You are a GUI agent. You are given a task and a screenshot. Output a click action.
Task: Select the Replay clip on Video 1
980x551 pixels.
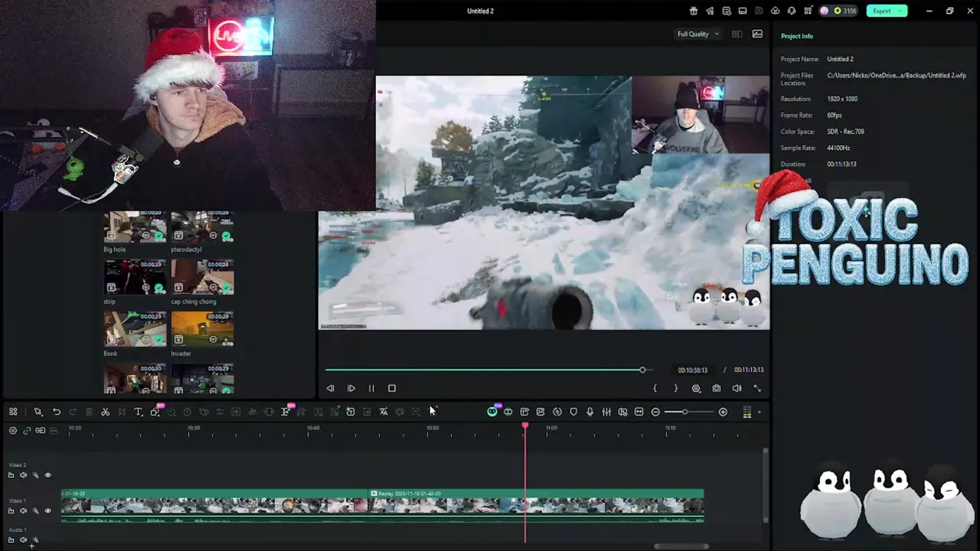[536, 505]
